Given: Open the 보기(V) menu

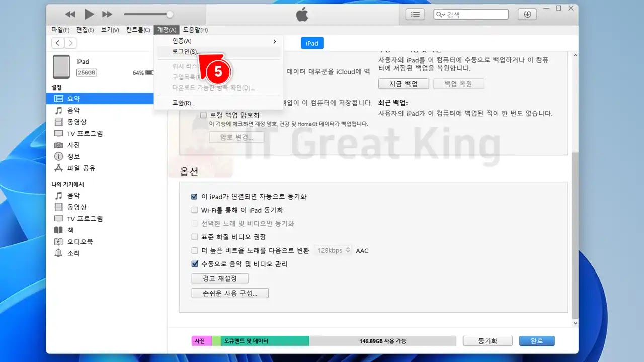Looking at the screenshot, I should click(x=110, y=30).
